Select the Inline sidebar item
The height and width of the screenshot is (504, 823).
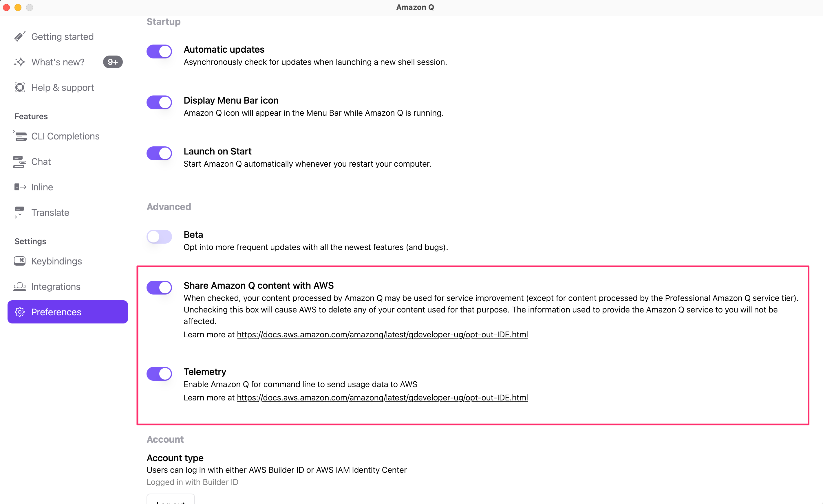point(67,187)
